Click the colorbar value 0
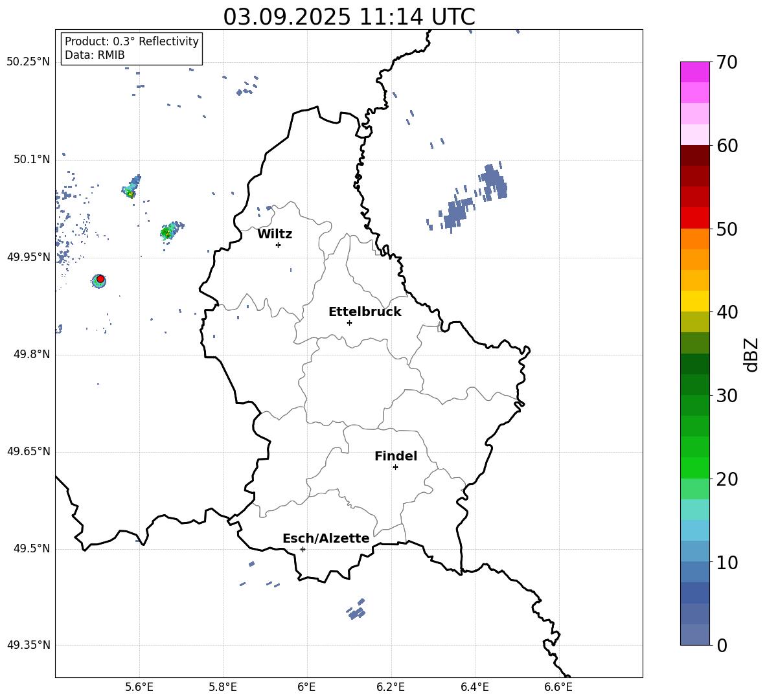The image size is (767, 700). 722,646
